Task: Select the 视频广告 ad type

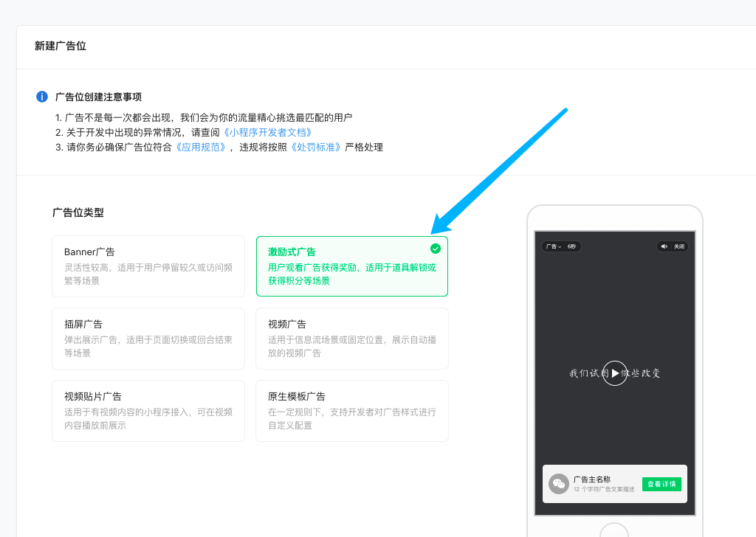Action: pyautogui.click(x=351, y=339)
